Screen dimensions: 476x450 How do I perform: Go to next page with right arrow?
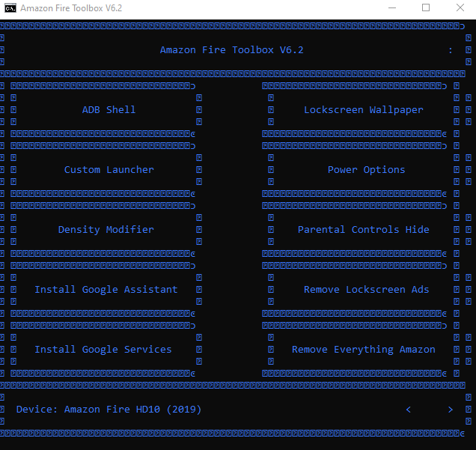coord(451,410)
